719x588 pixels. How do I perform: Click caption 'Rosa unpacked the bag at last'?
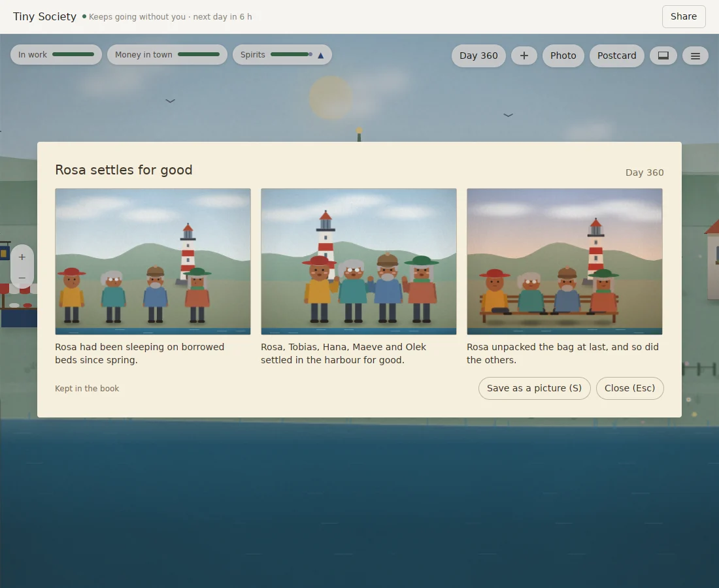coord(563,353)
